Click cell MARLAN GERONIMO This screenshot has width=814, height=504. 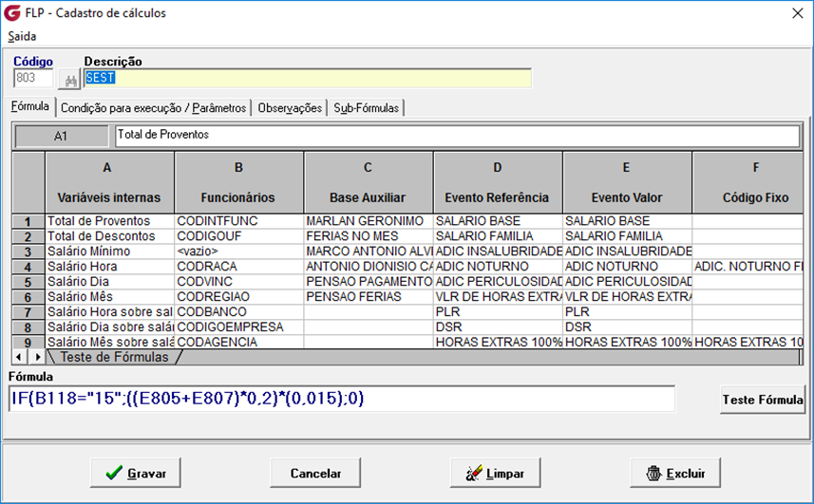click(x=369, y=221)
